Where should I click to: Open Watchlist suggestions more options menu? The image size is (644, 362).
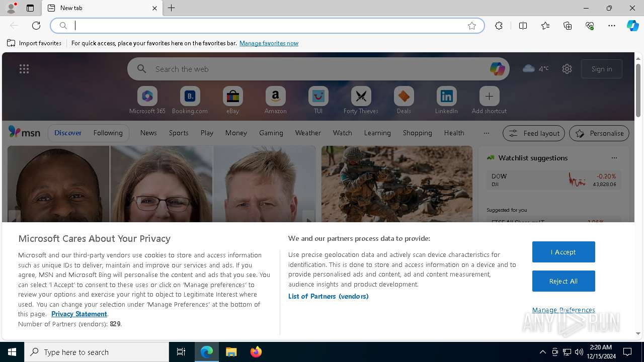[x=614, y=158]
